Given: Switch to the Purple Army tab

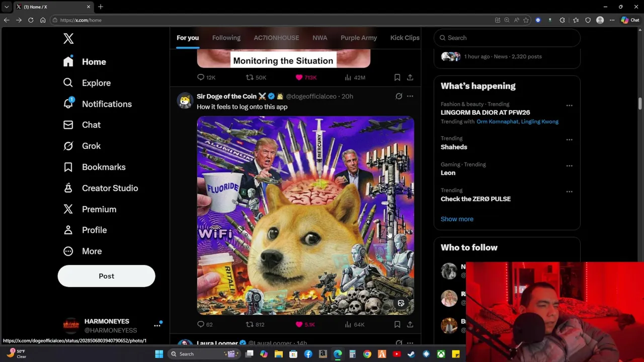Looking at the screenshot, I should 359,38.
